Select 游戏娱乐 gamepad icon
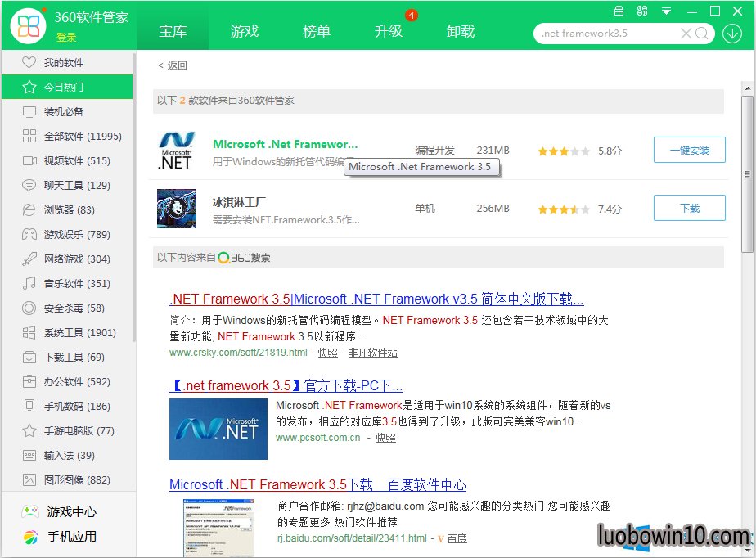The width and height of the screenshot is (756, 558). coord(29,234)
